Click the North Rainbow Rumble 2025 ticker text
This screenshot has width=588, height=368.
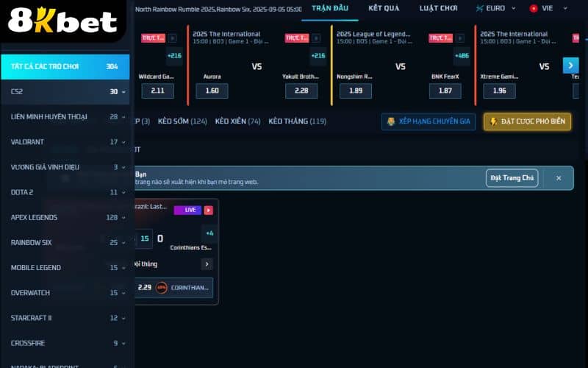click(x=218, y=9)
